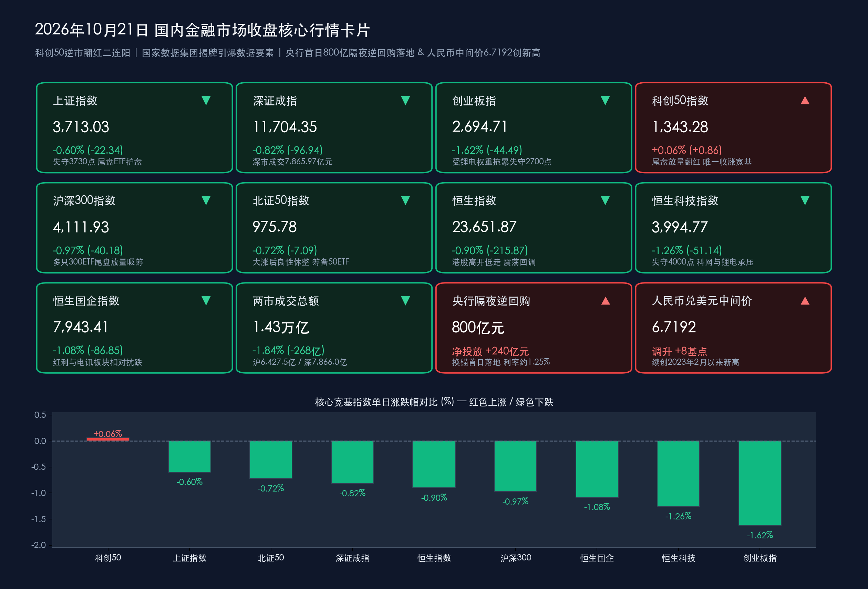Click the down arrow on 恒生科技指数 card
This screenshot has height=589, width=868.
click(805, 200)
